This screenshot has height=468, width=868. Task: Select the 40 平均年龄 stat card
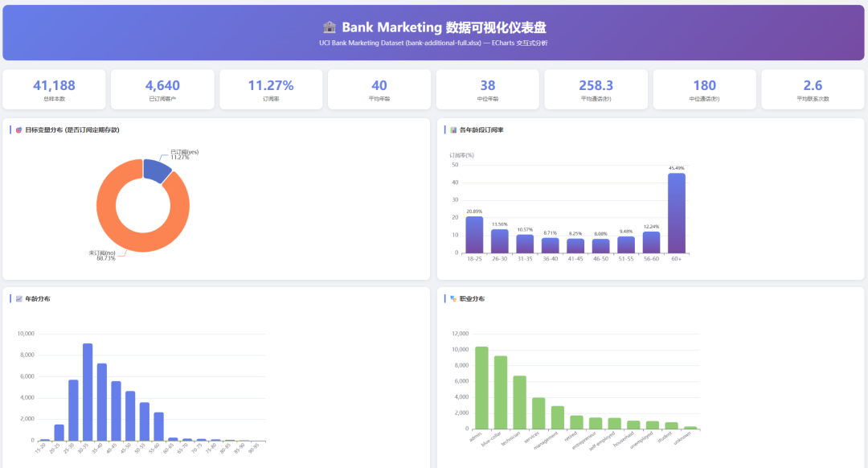[x=379, y=89]
